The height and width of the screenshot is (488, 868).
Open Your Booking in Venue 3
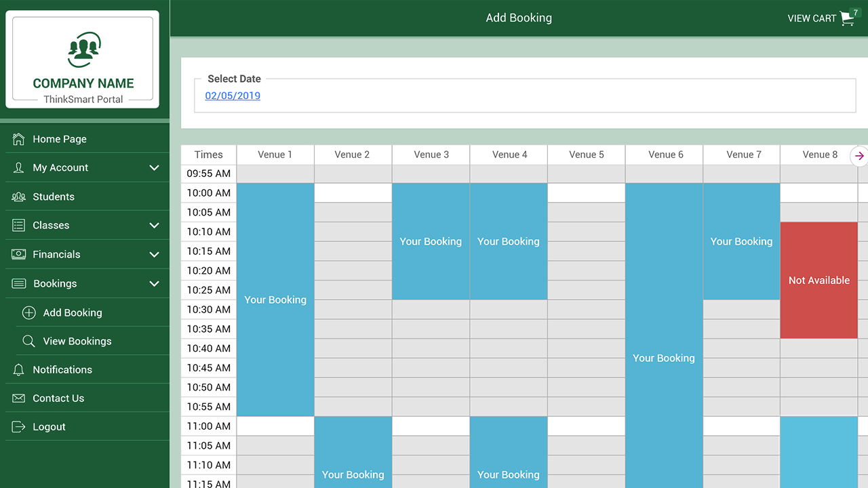(x=431, y=241)
